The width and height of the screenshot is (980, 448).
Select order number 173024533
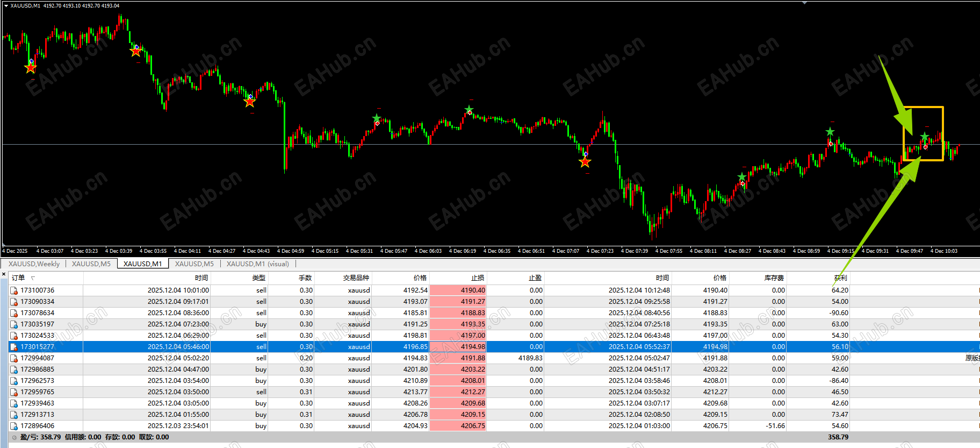(x=38, y=336)
